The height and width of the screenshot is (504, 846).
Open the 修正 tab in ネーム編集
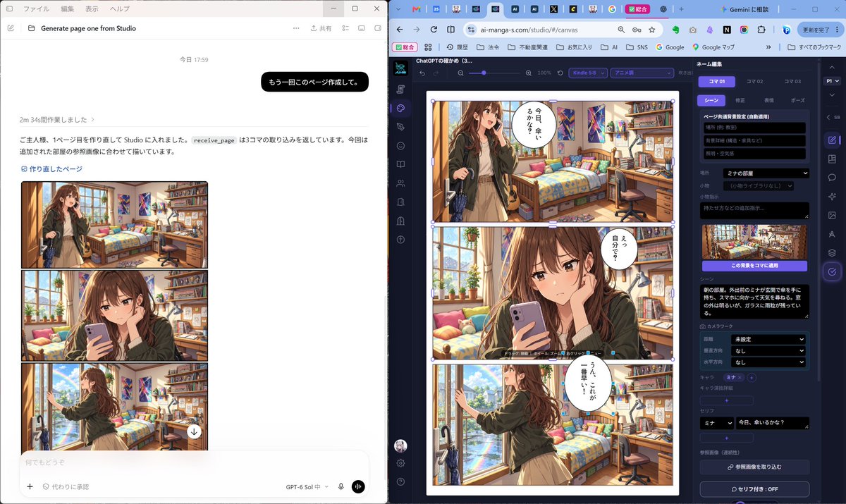pos(740,100)
